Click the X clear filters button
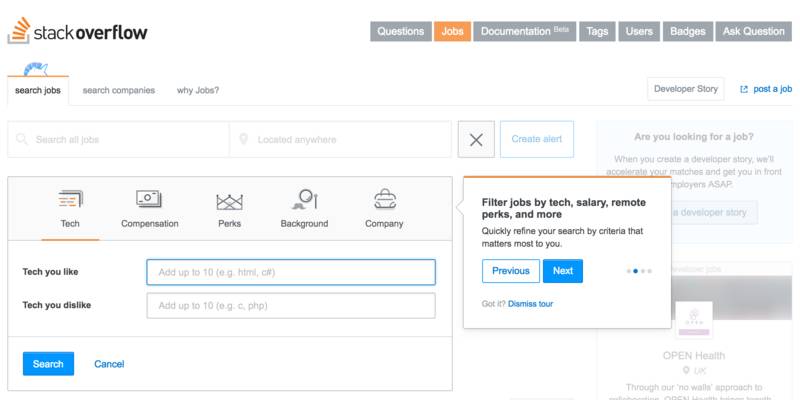The width and height of the screenshot is (800, 400). point(476,139)
